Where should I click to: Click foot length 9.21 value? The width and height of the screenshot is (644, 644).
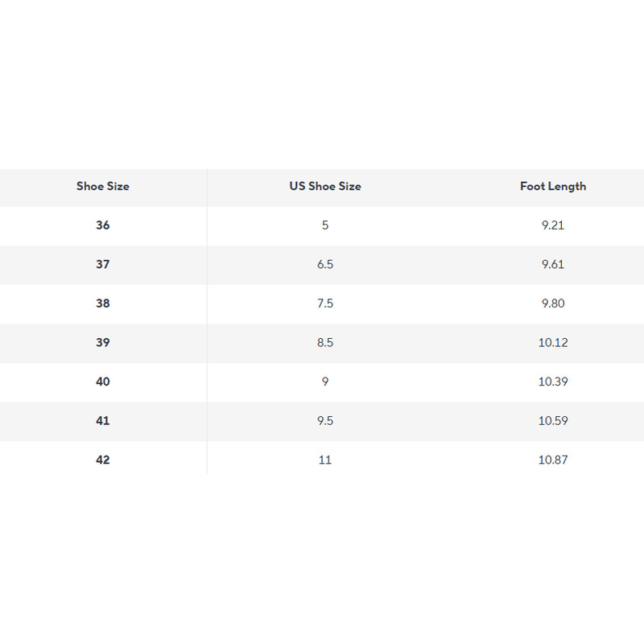(553, 225)
